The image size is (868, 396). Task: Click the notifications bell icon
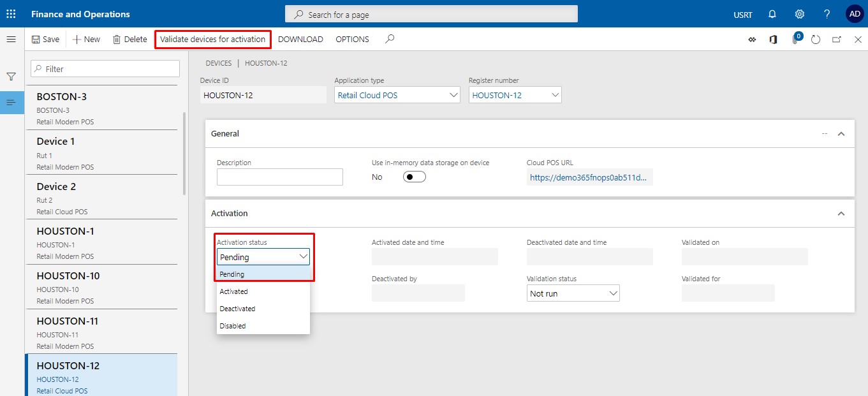click(772, 14)
